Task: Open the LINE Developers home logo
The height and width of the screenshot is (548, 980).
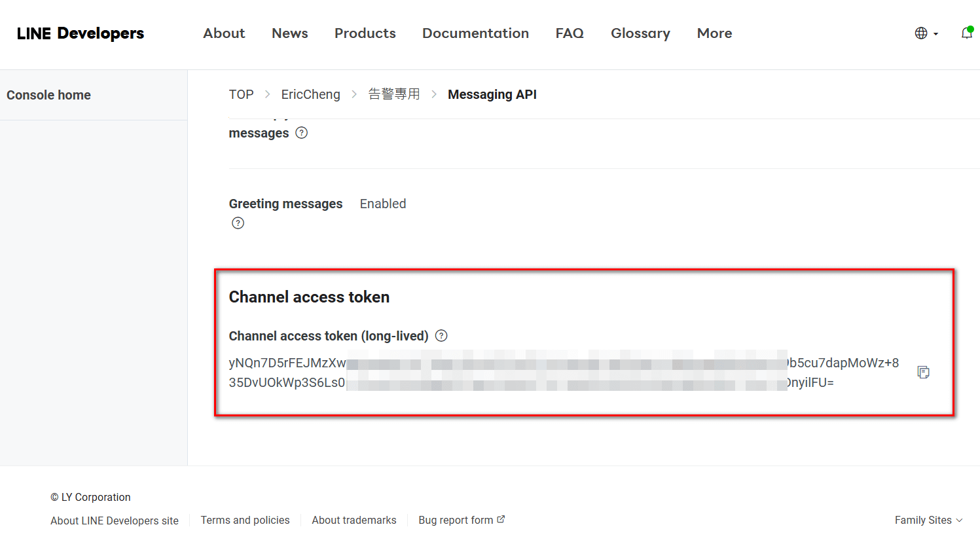Action: point(81,33)
